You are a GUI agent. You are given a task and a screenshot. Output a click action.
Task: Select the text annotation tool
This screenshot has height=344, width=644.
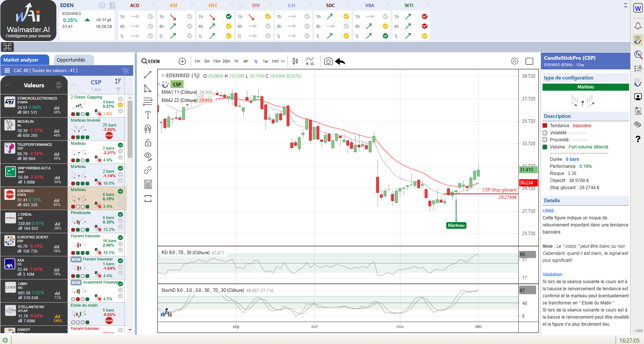[148, 115]
